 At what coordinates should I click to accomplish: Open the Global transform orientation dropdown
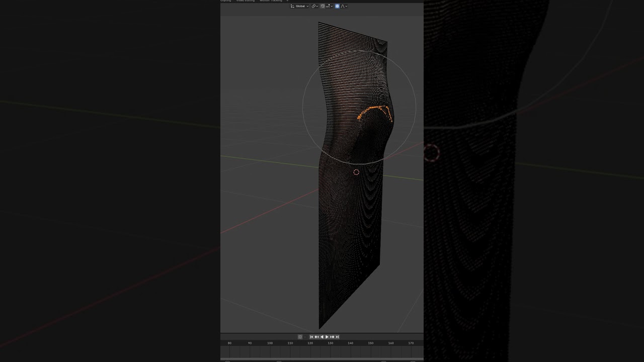(300, 6)
